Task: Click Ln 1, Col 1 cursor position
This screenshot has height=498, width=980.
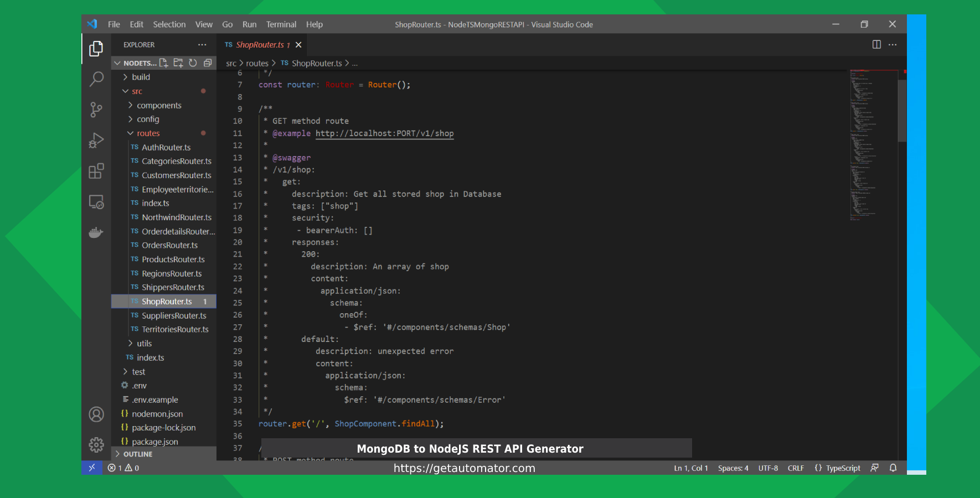Action: pyautogui.click(x=691, y=468)
